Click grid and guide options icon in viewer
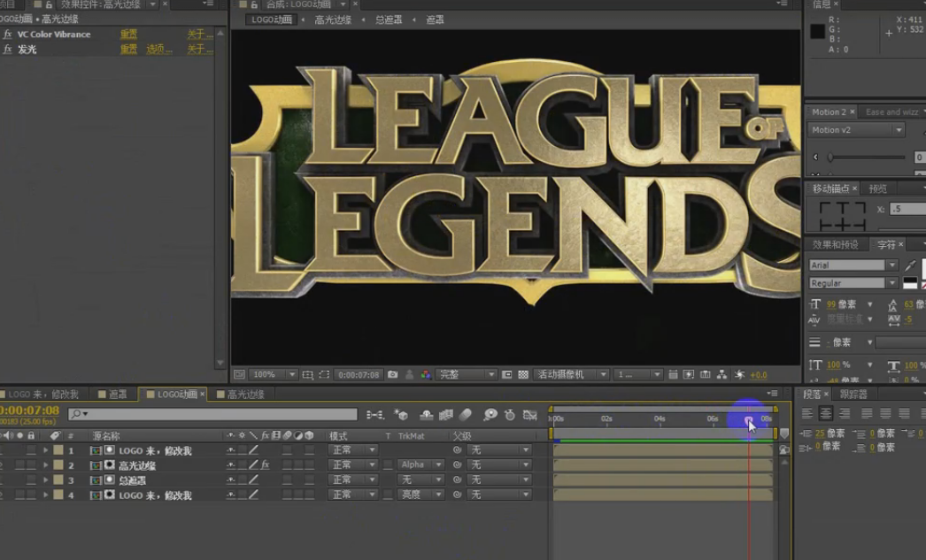 [x=308, y=375]
